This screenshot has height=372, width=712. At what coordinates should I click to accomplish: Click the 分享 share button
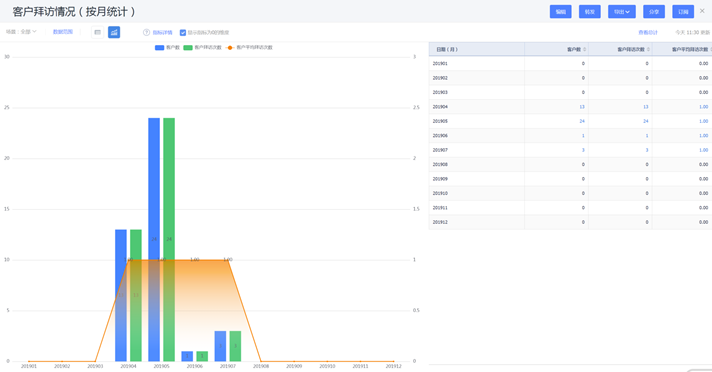click(x=654, y=12)
